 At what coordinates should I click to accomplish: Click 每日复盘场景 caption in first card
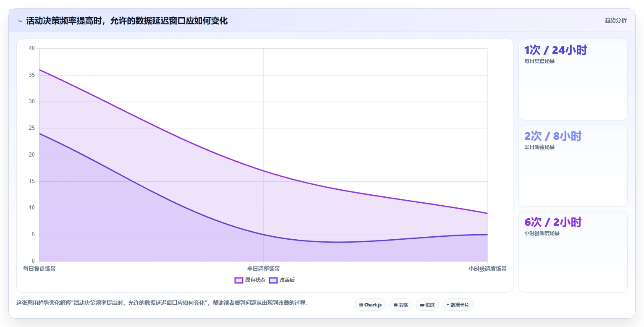point(539,61)
